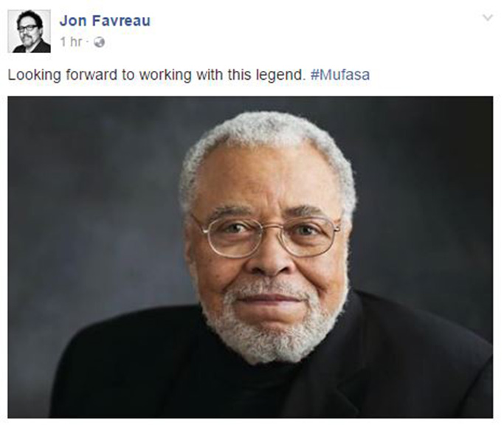The width and height of the screenshot is (504, 425).
Task: Open the permalink from the 1 hr label
Action: pyautogui.click(x=71, y=42)
